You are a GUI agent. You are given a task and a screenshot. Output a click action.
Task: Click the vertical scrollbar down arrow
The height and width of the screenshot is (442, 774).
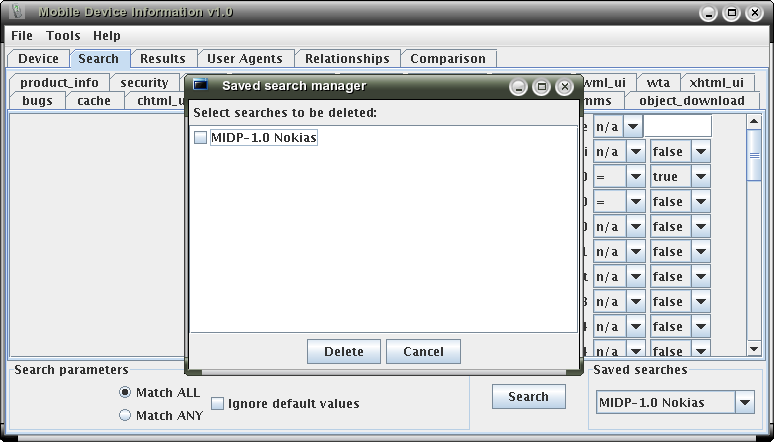(755, 349)
